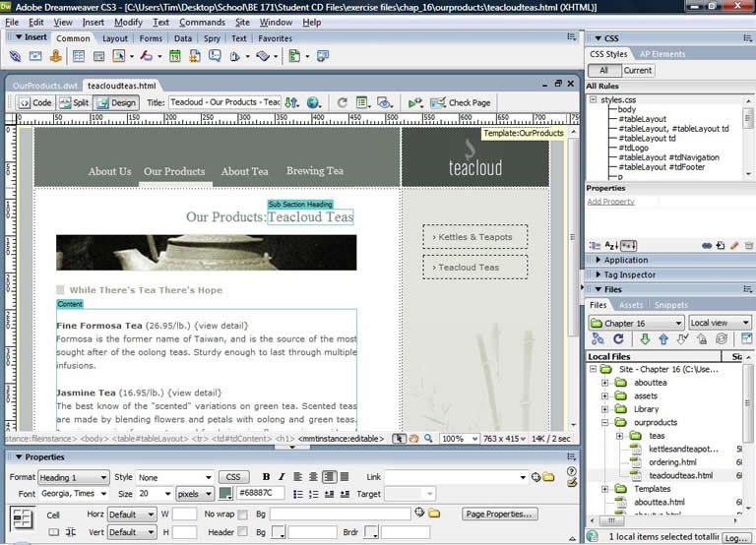Insert a date icon

175,56
